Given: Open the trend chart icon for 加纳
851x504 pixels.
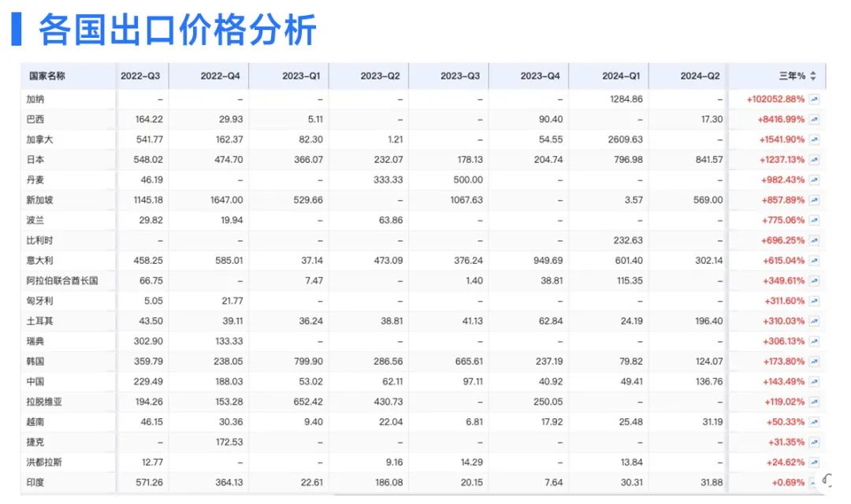Looking at the screenshot, I should [x=816, y=99].
